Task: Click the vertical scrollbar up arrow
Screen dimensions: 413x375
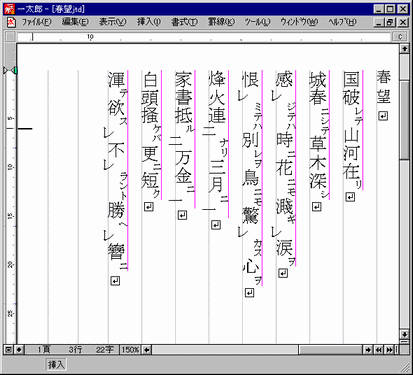Action: (404, 49)
